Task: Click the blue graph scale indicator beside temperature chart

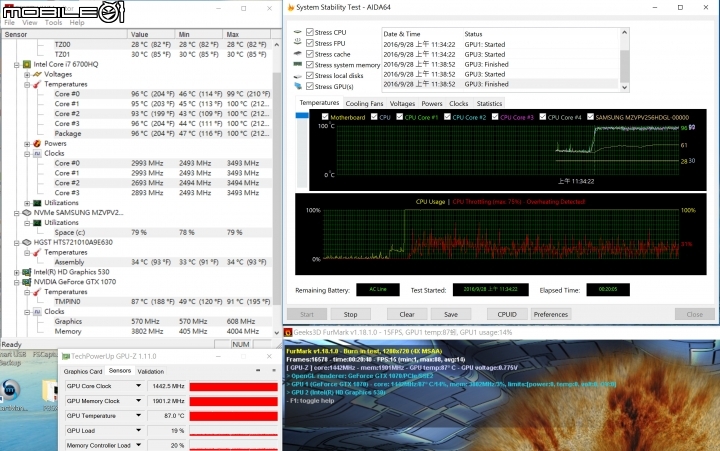Action: (x=302, y=115)
